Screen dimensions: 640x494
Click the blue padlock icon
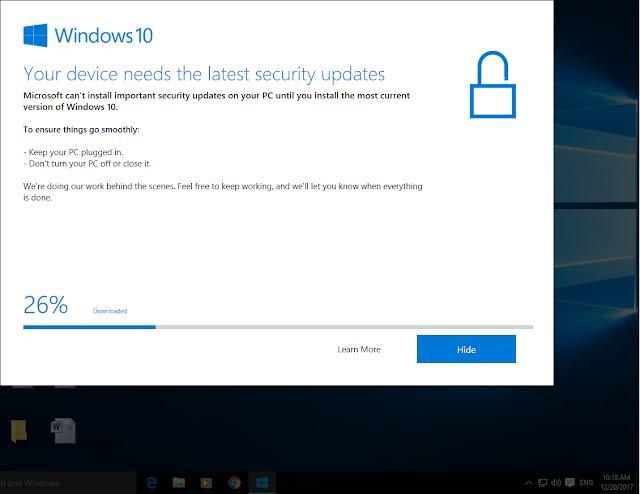click(493, 85)
